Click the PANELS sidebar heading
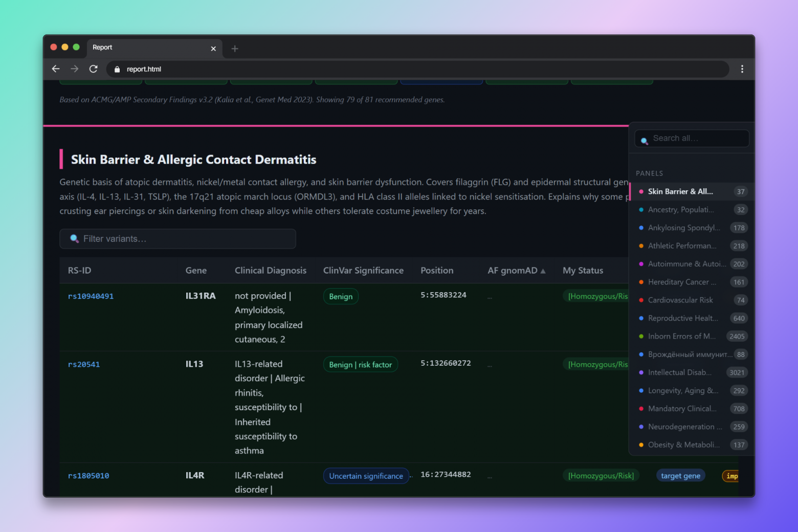Screen dimensions: 798x532 pos(649,173)
